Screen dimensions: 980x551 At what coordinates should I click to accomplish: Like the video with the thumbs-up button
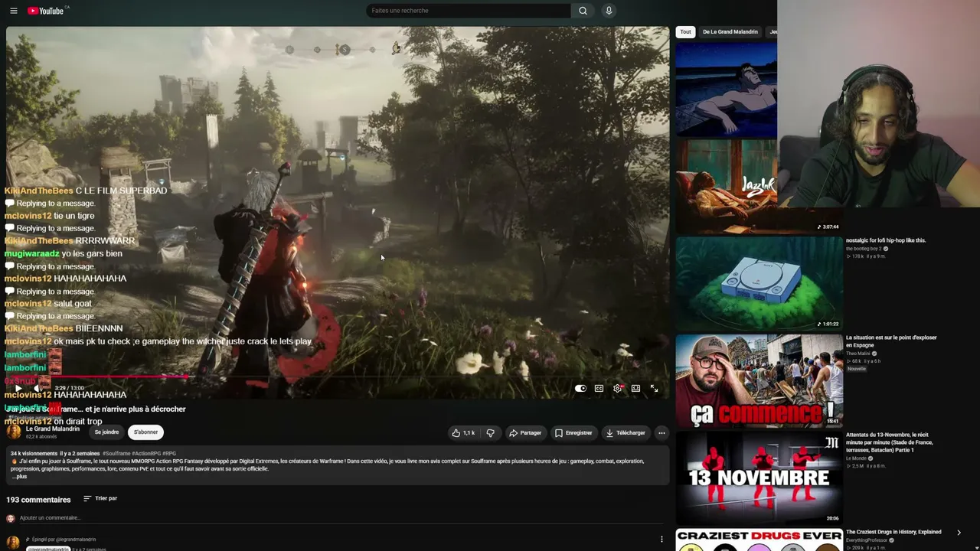pyautogui.click(x=463, y=433)
